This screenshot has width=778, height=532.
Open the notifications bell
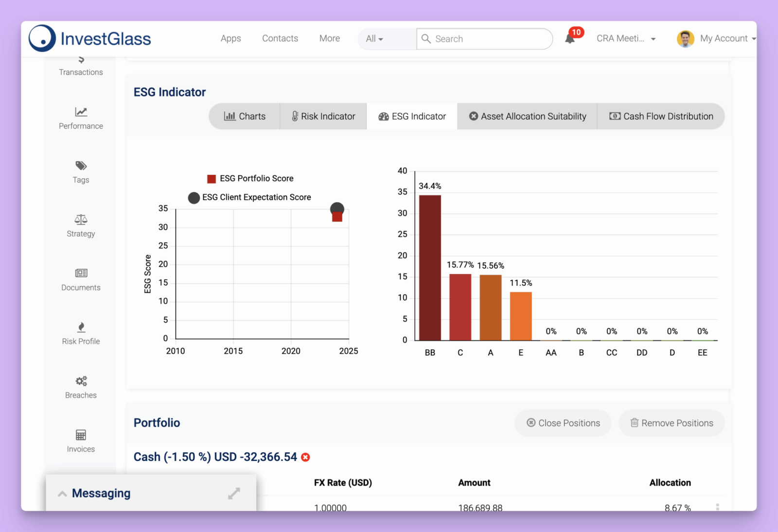point(570,39)
